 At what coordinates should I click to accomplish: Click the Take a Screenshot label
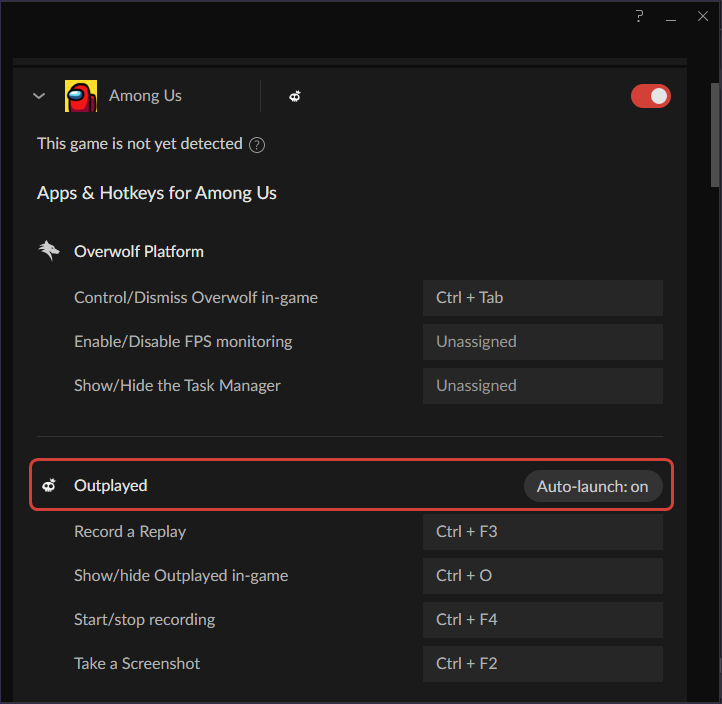[x=137, y=663]
